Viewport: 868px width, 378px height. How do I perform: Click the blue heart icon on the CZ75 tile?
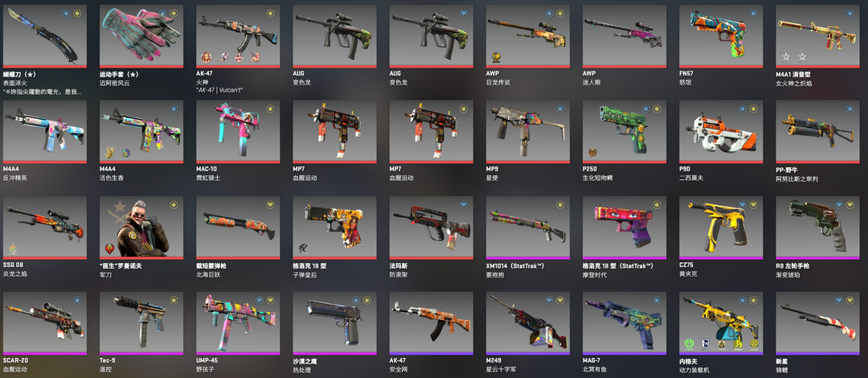pos(743,204)
